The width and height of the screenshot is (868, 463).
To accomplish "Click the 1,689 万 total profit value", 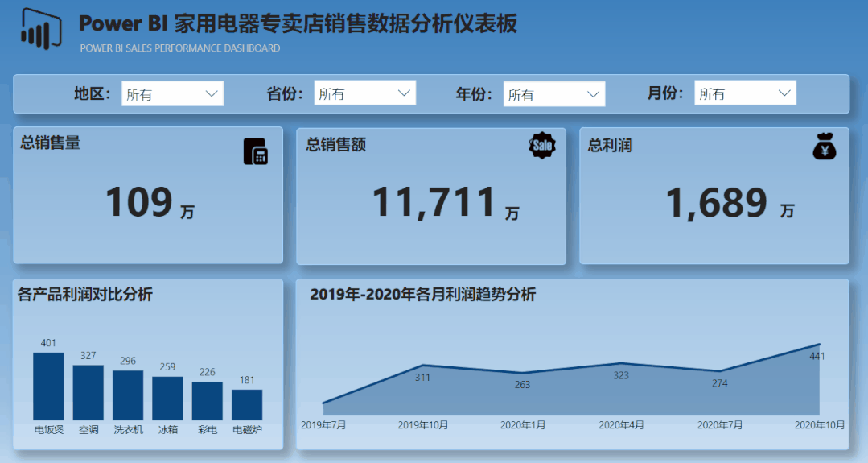I will tap(730, 203).
